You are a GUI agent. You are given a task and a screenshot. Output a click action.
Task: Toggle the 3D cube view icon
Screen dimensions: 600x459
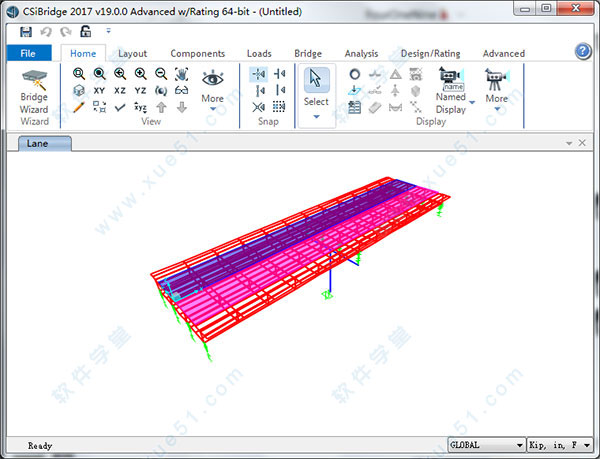[x=79, y=91]
